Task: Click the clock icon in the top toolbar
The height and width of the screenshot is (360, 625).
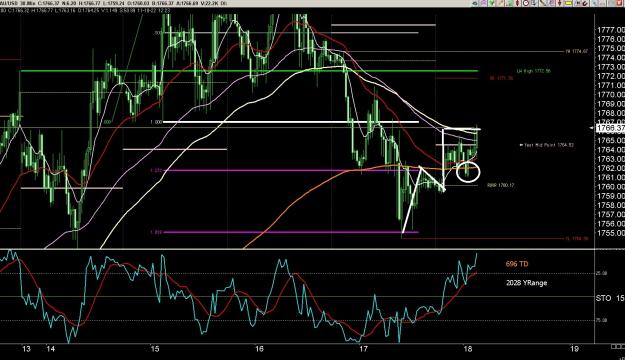Action: [x=526, y=3]
